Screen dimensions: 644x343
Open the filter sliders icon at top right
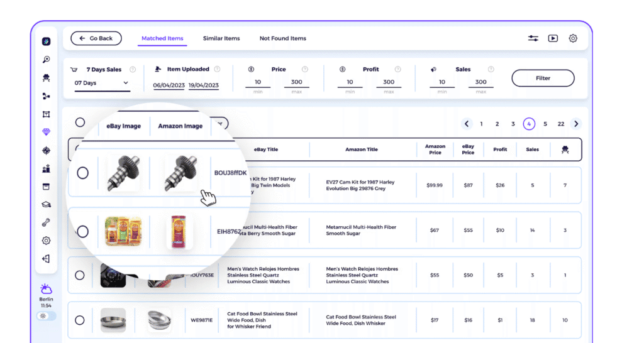pos(533,38)
